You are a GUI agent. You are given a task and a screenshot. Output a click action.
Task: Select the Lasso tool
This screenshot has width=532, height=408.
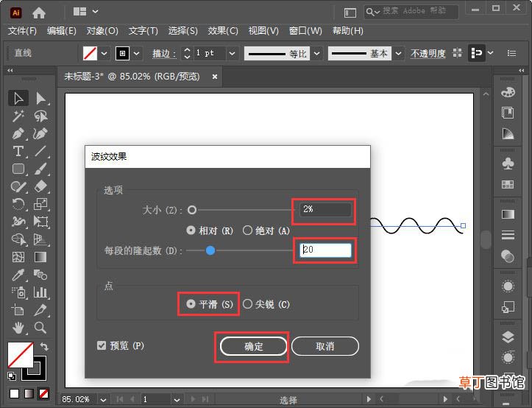pyautogui.click(x=40, y=116)
